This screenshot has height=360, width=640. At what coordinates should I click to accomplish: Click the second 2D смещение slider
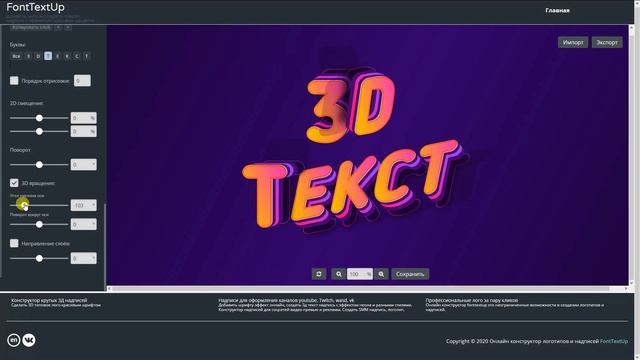[39, 131]
